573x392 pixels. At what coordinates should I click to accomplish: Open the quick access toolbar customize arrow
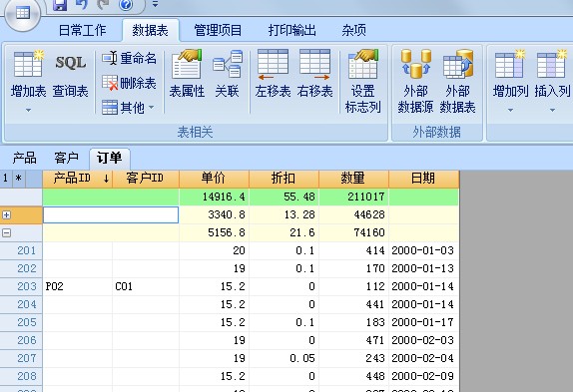155,4
